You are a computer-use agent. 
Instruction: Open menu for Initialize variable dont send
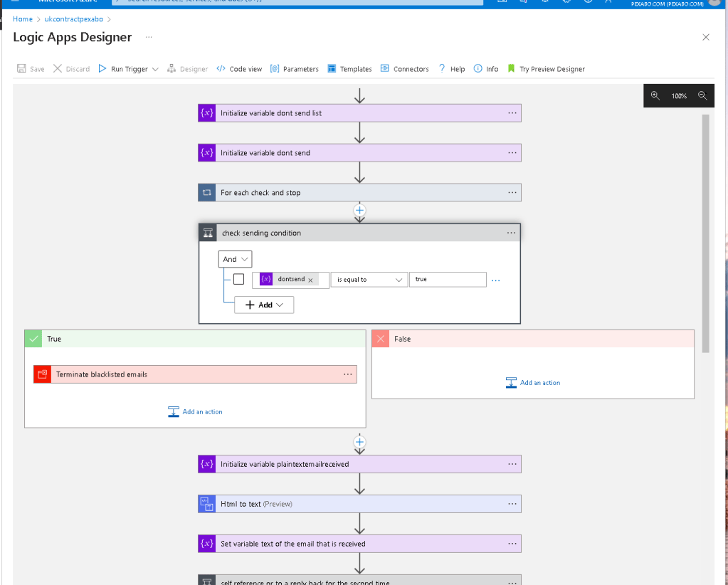512,153
